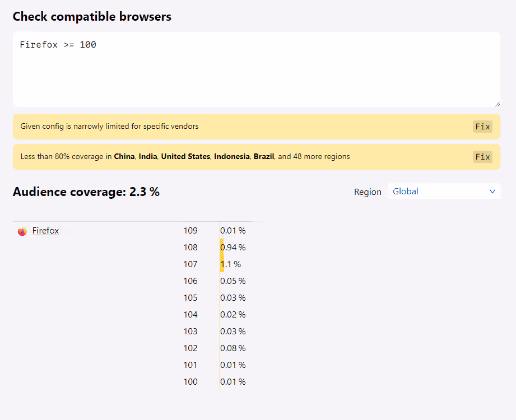
Task: Select Firefox version 106
Action: 190,281
